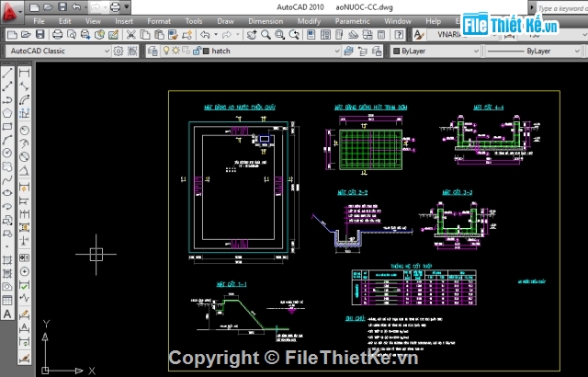The height and width of the screenshot is (377, 588).
Task: Select the Multiline Text tool (A)
Action: pyautogui.click(x=7, y=314)
